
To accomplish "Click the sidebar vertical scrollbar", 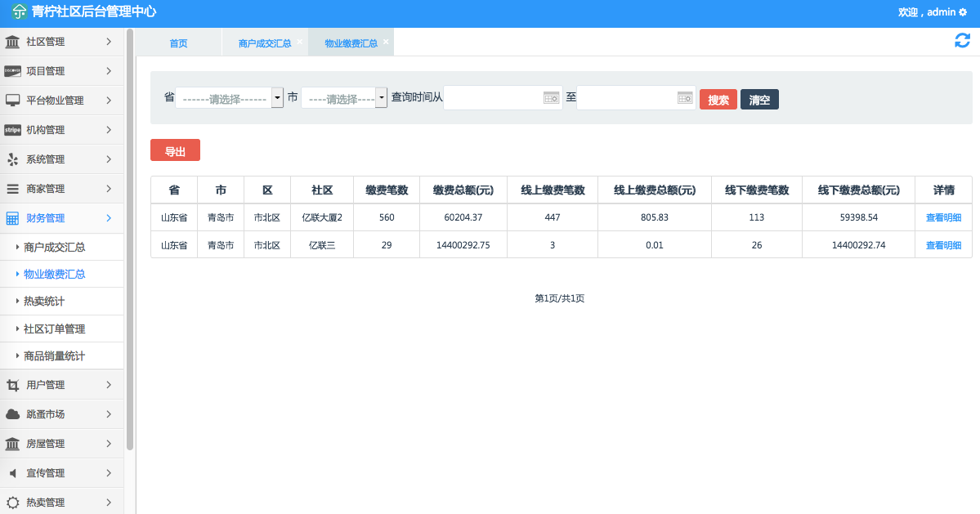I will point(130,239).
